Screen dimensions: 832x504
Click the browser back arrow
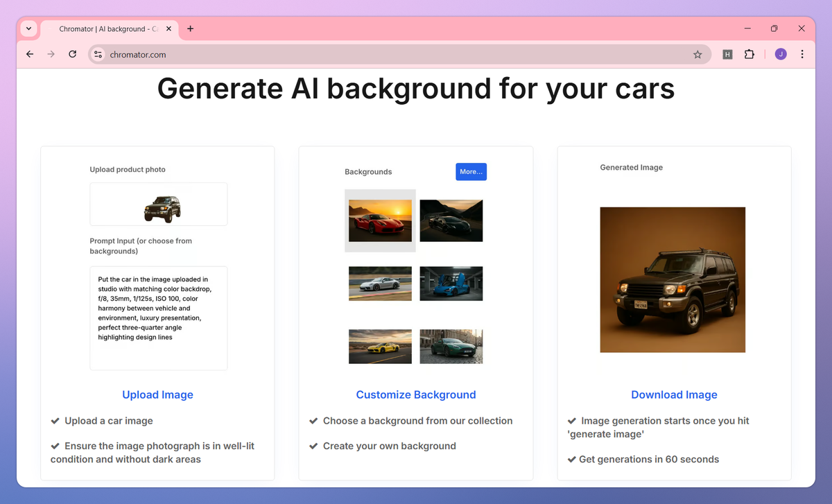30,54
